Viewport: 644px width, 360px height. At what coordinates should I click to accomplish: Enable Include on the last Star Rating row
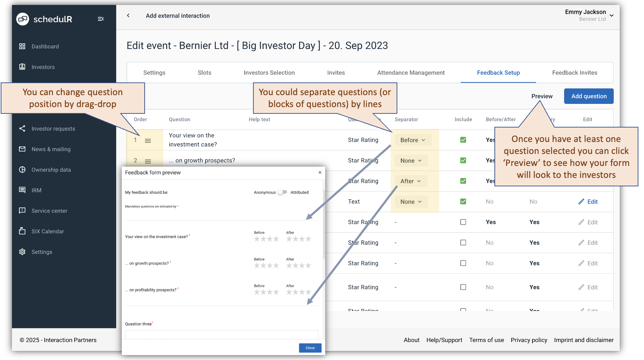coord(463,287)
